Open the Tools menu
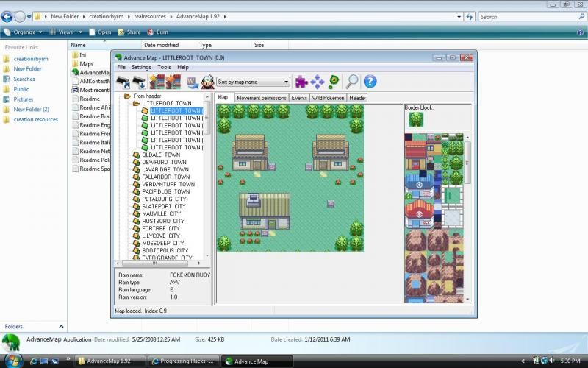Viewport: 588px width, 368px height. (164, 67)
